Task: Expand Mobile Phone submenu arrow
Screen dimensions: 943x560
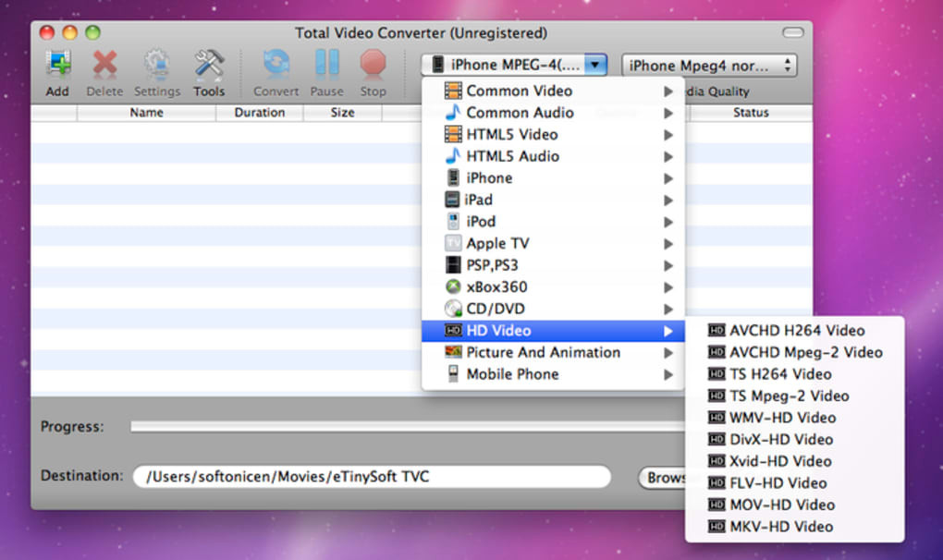Action: coord(668,374)
